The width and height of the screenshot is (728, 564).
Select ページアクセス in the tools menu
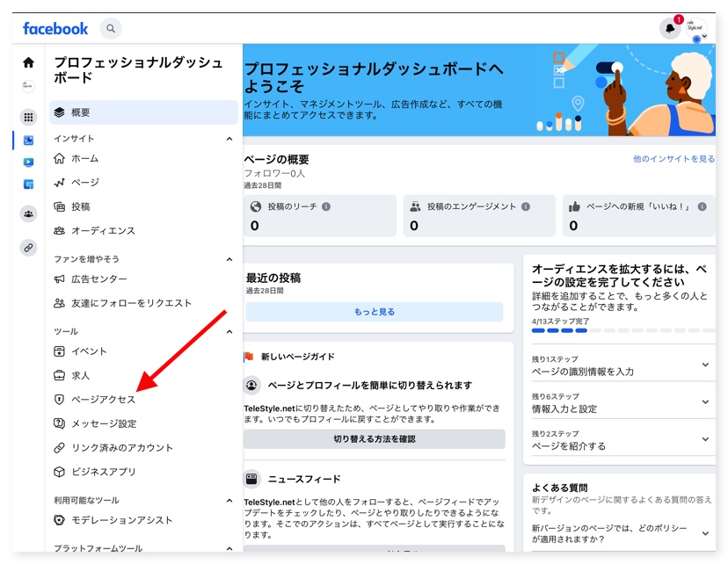pyautogui.click(x=103, y=400)
